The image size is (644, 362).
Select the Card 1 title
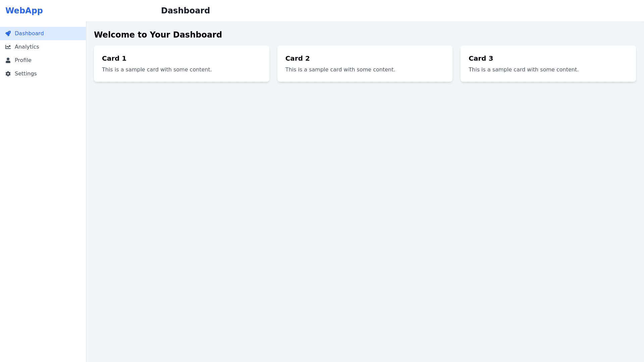pyautogui.click(x=114, y=58)
